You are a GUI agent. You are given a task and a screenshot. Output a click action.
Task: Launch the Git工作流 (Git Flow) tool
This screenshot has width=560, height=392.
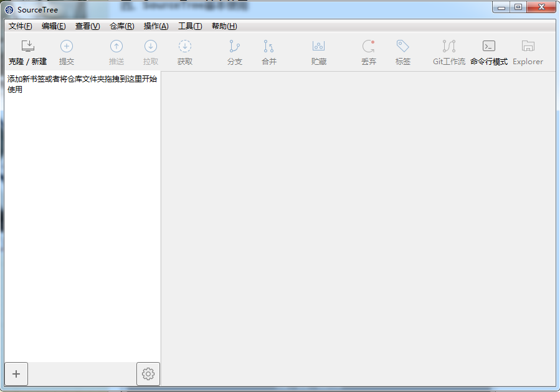point(449,47)
